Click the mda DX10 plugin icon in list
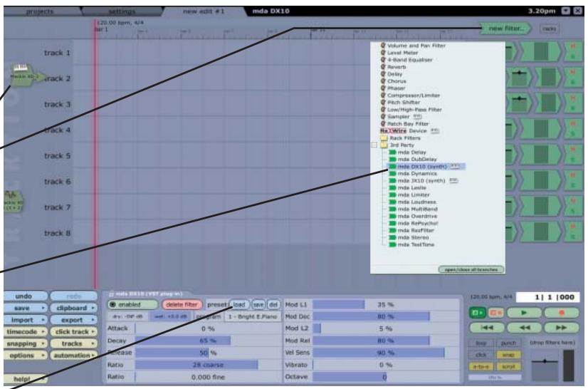The height and width of the screenshot is (389, 588). click(392, 166)
